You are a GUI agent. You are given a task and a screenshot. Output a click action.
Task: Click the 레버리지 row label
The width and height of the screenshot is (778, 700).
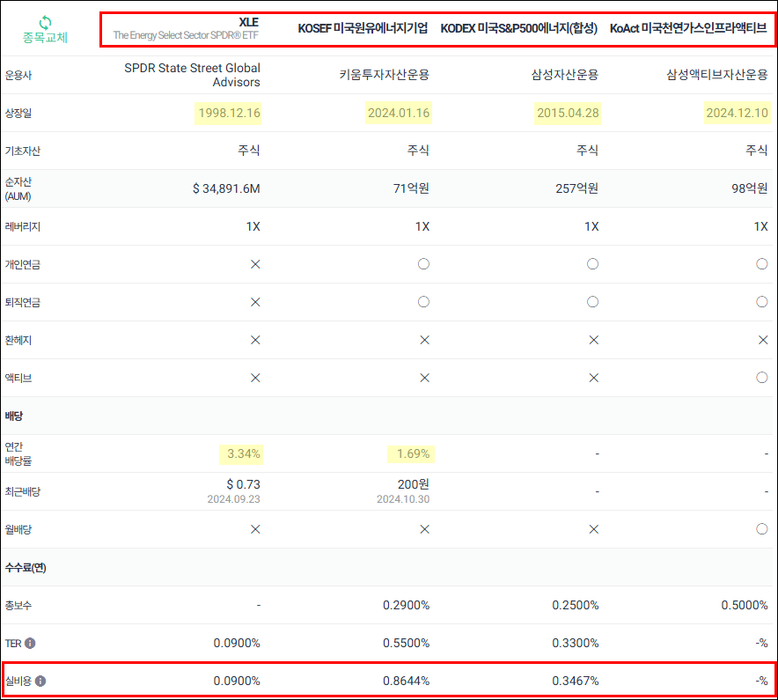click(x=22, y=226)
